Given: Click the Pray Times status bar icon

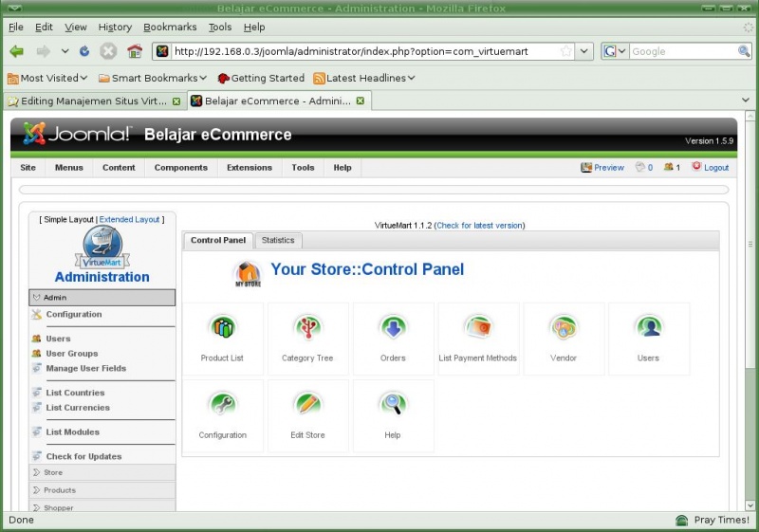Looking at the screenshot, I should pos(681,521).
